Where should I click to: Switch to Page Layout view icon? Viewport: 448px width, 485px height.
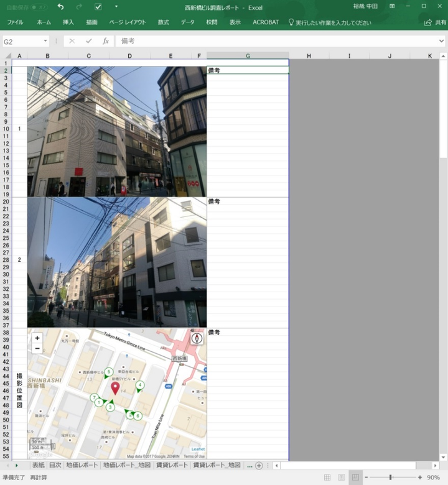[341, 478]
